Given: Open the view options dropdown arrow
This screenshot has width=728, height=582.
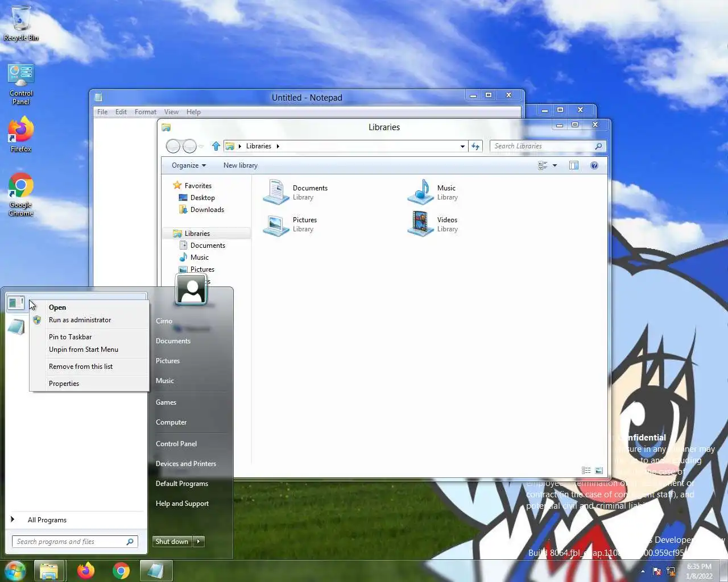Looking at the screenshot, I should click(x=555, y=165).
